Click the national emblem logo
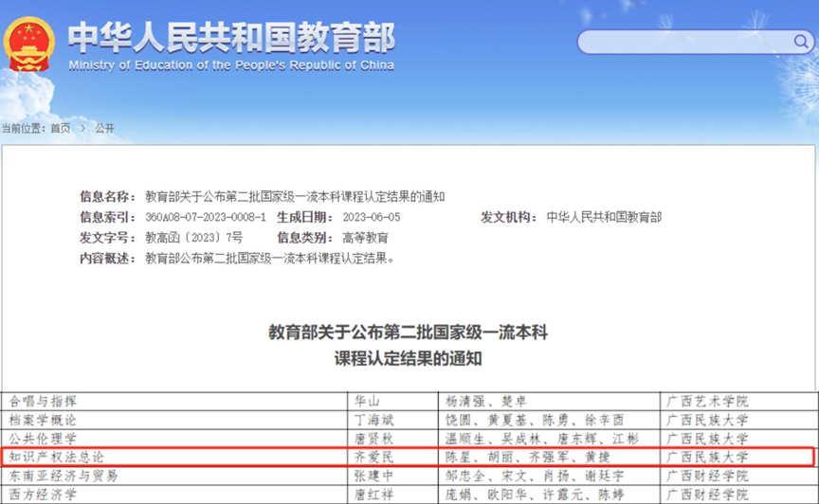 click(x=29, y=44)
